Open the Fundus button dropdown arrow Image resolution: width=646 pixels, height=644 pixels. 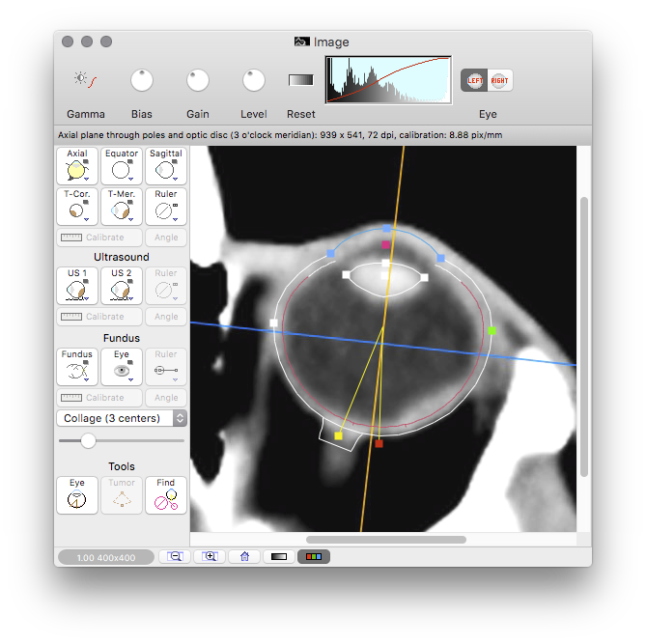[x=87, y=379]
